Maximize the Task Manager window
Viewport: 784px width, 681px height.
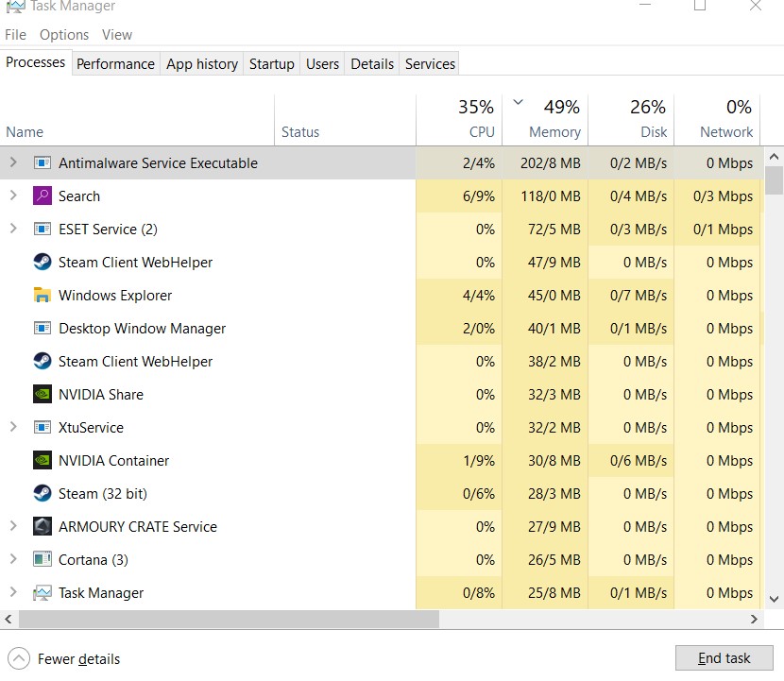tap(700, 6)
